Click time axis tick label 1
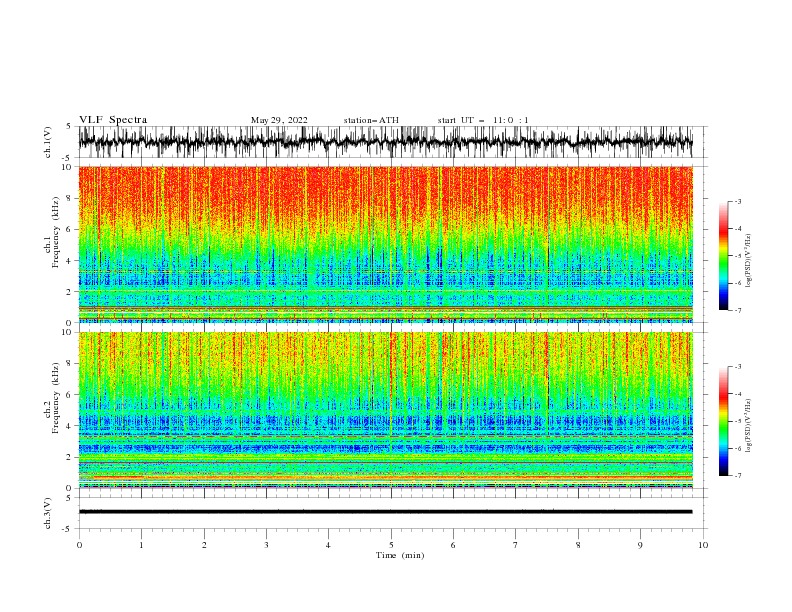The width and height of the screenshot is (792, 612). 141,545
